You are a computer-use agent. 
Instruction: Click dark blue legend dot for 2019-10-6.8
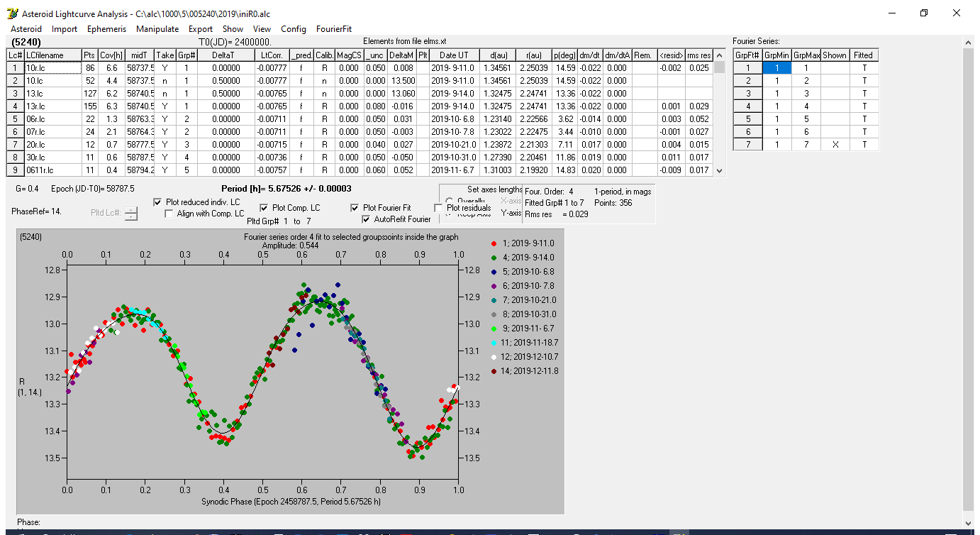[x=494, y=271]
